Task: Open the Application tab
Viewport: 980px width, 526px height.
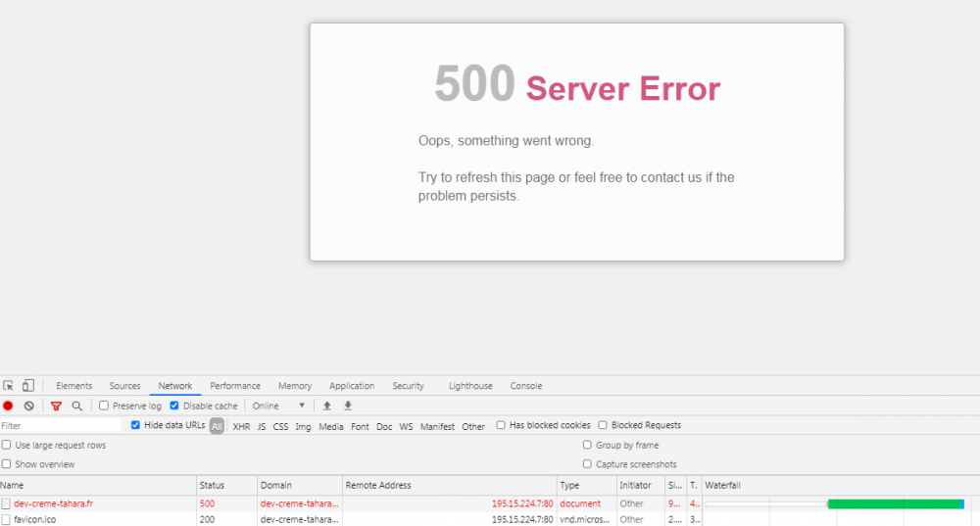Action: point(352,386)
